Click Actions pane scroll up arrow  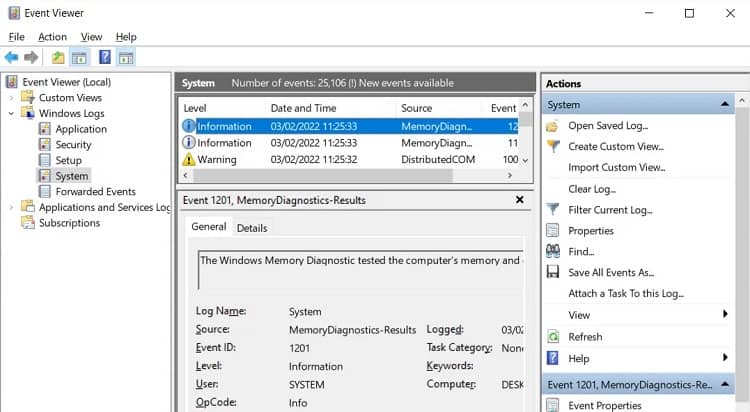[742, 100]
